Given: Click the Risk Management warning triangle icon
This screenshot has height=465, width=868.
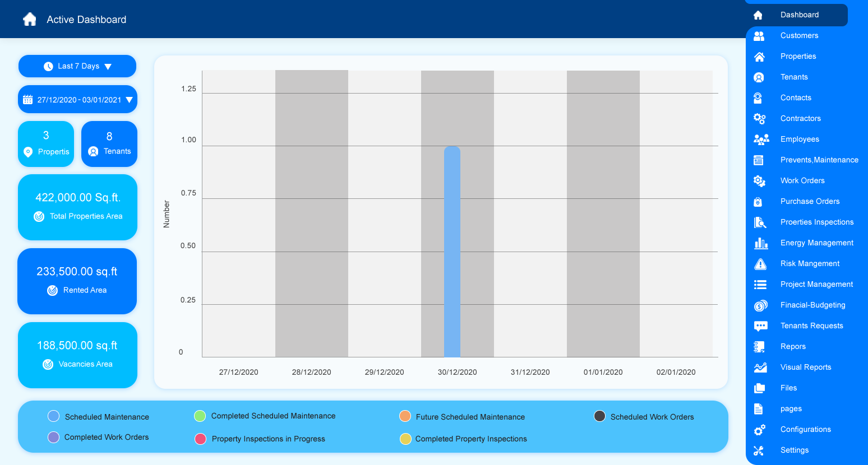Looking at the screenshot, I should coord(760,264).
